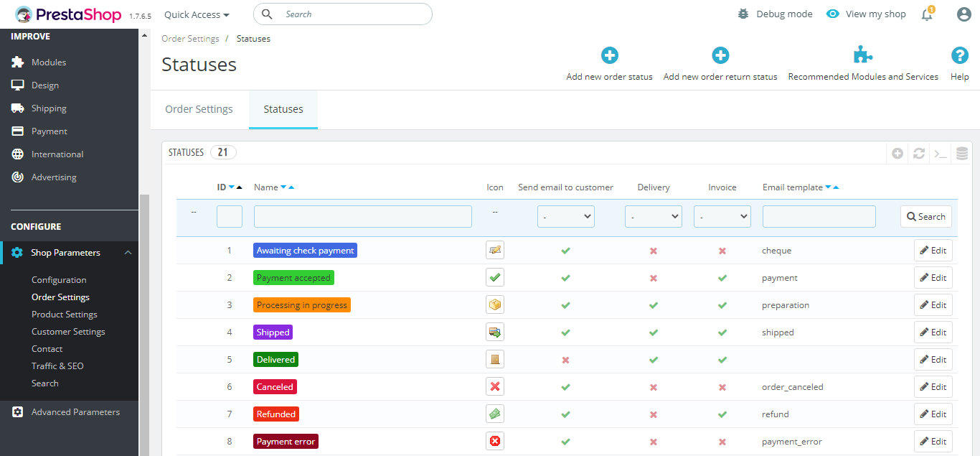Screen dimensions: 980x456
Task: Click the View my shop eye icon
Action: [x=832, y=14]
